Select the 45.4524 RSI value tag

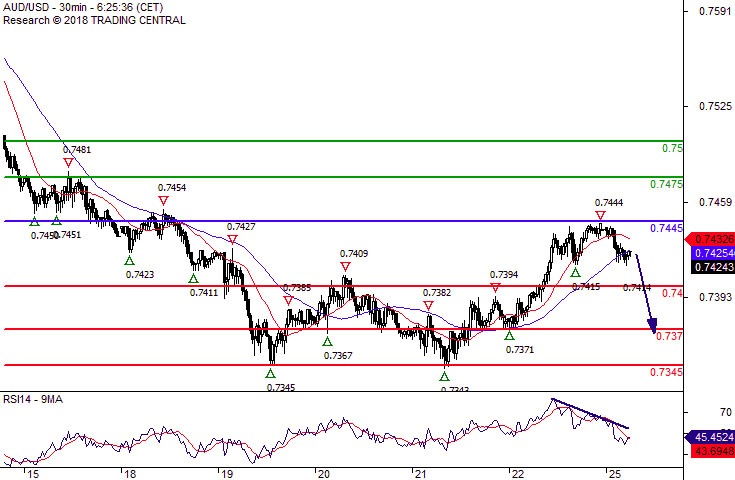click(x=710, y=437)
